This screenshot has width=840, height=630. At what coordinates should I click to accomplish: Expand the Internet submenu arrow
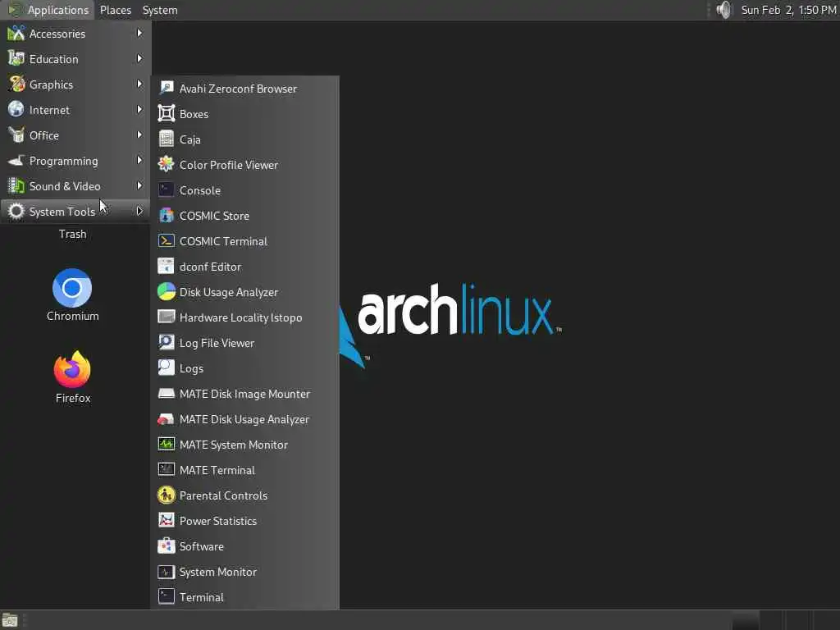point(139,109)
